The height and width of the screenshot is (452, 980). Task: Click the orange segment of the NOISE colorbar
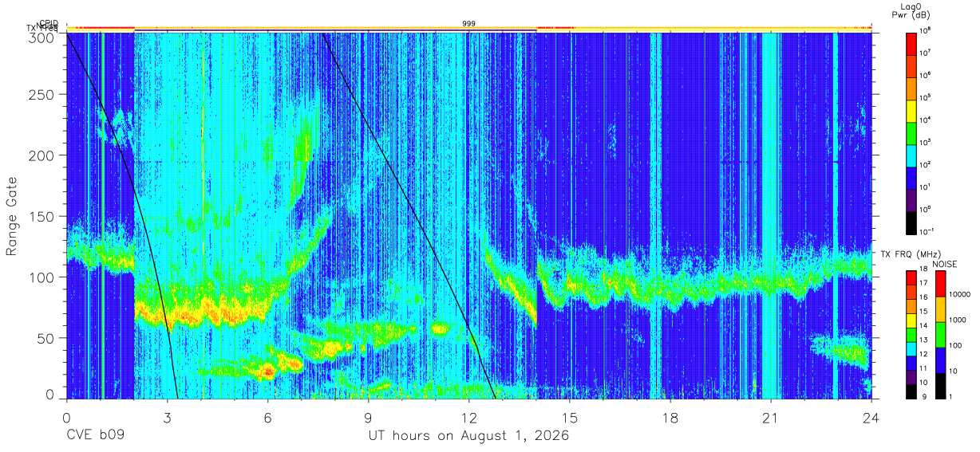point(941,309)
